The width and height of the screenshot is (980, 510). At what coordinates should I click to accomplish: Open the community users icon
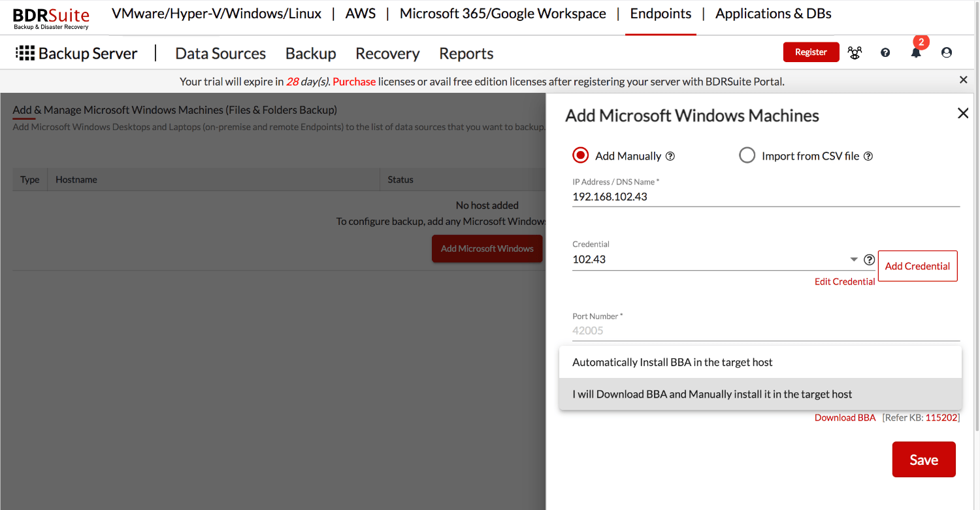(855, 52)
